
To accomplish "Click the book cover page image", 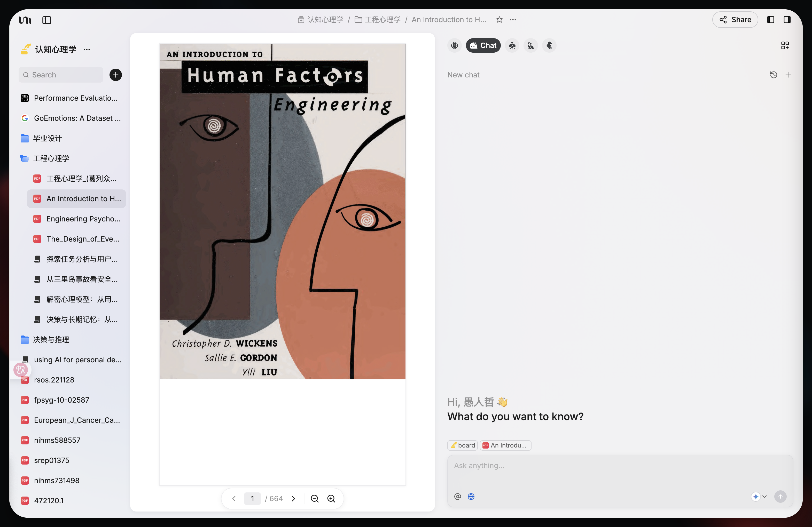I will pyautogui.click(x=283, y=211).
